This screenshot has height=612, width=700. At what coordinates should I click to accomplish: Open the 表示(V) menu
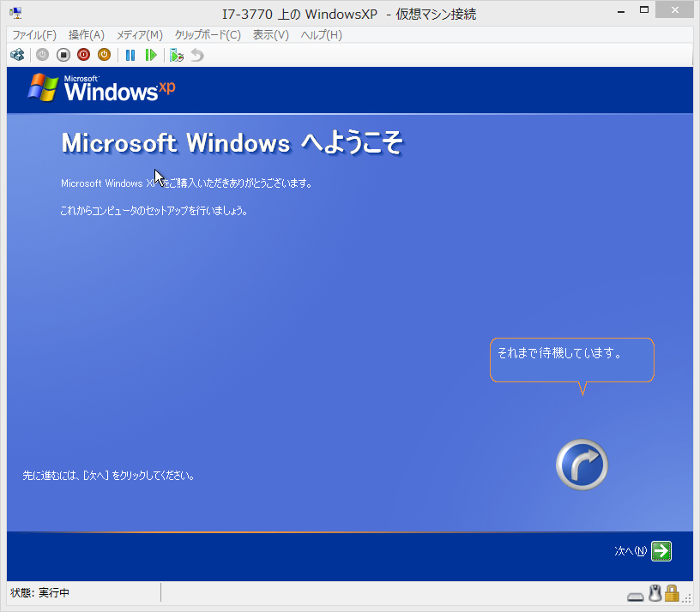270,35
